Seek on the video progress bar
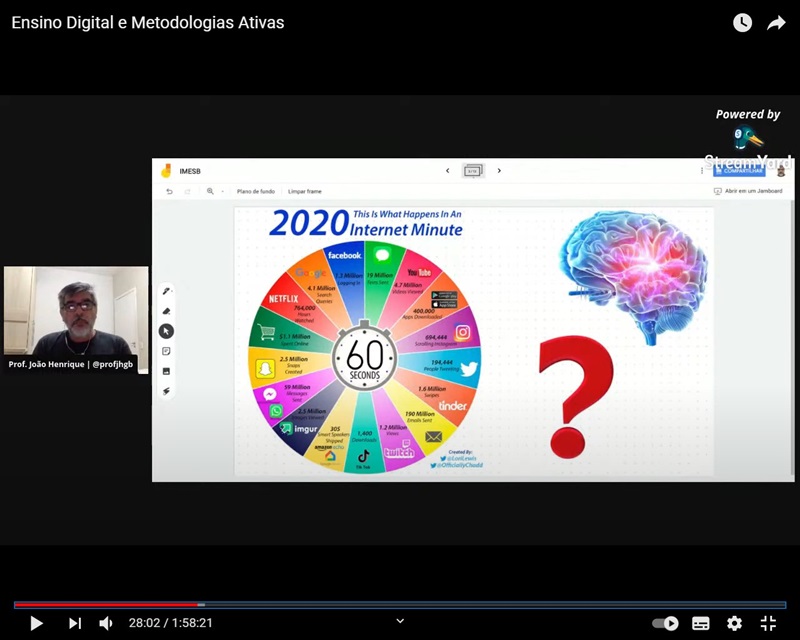Screen dimensions: 800x640 coord(400,605)
